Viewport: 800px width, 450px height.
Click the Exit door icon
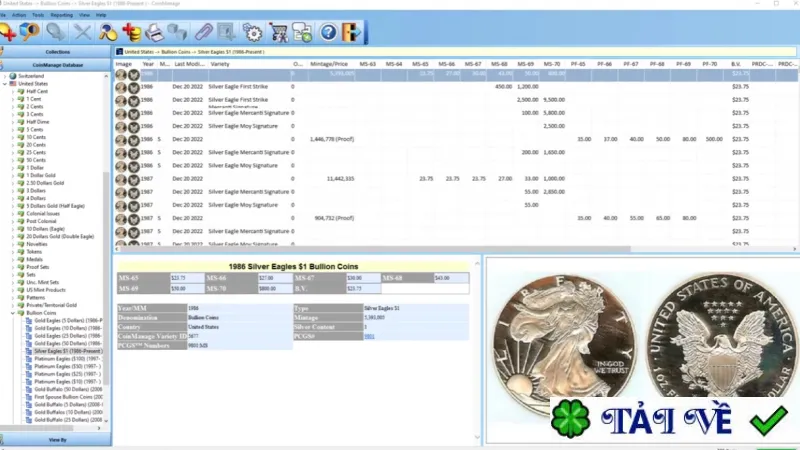[x=351, y=33]
